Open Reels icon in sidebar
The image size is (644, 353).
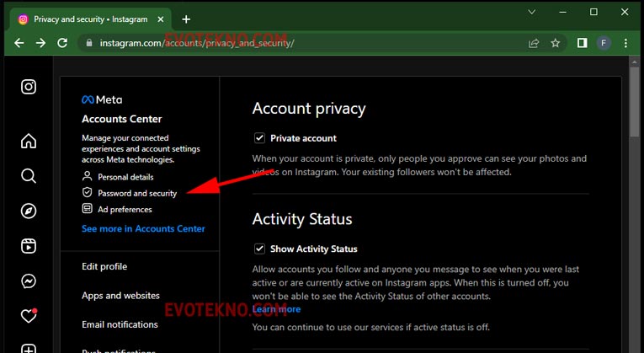point(29,246)
